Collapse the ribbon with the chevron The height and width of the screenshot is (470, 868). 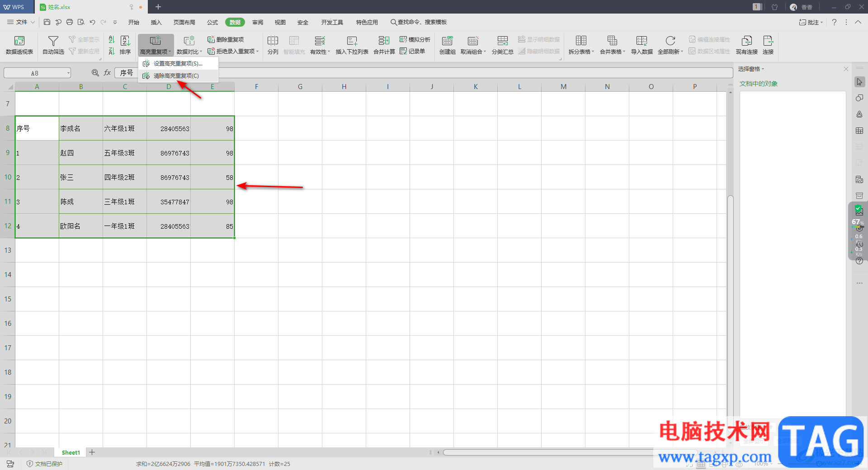(858, 22)
